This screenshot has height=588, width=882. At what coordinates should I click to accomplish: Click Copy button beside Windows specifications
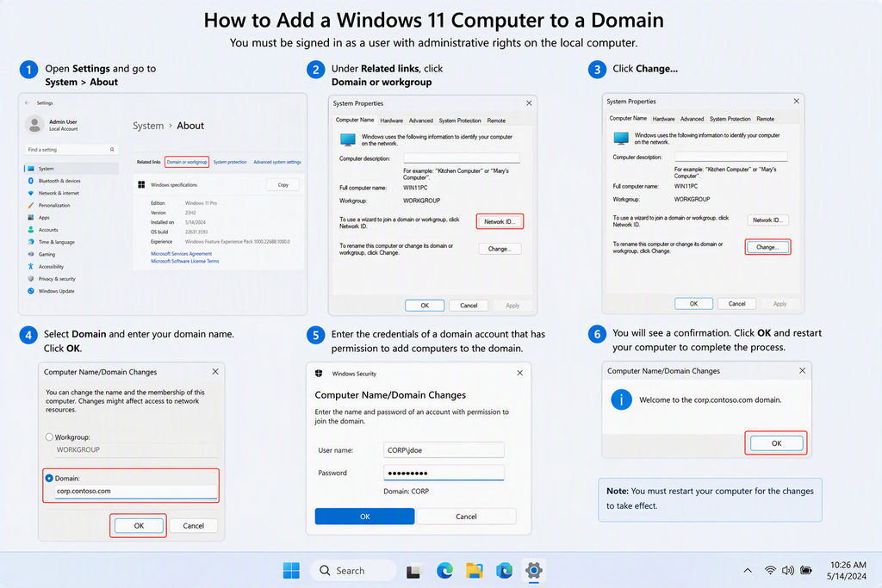click(283, 184)
